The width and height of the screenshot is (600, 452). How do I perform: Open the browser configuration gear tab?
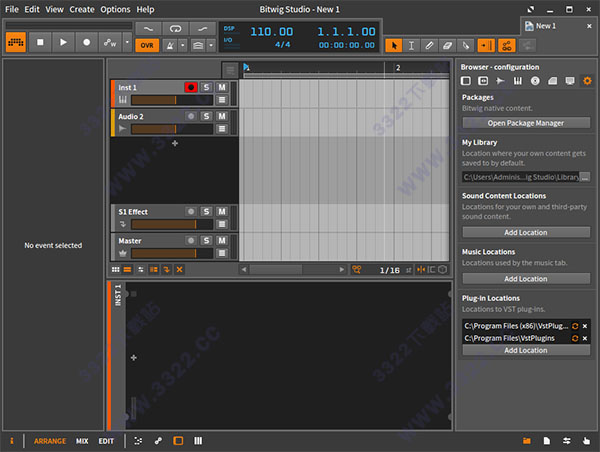(587, 81)
